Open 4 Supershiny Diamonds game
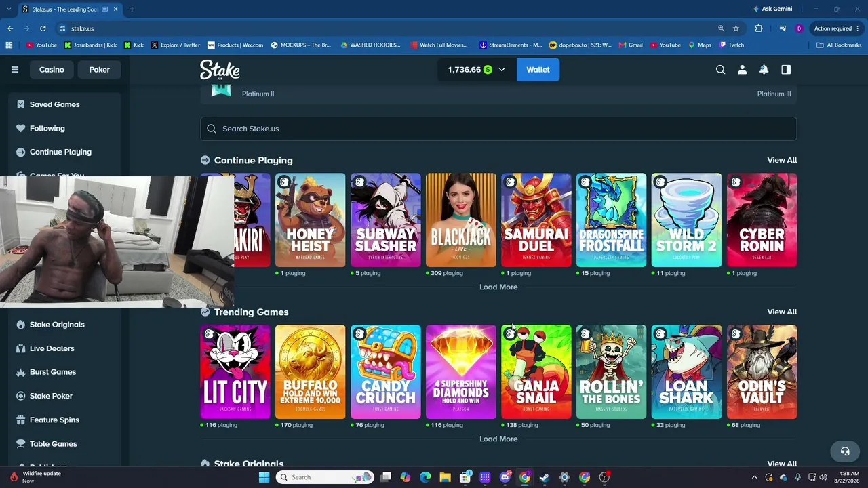The width and height of the screenshot is (868, 488). 460,371
